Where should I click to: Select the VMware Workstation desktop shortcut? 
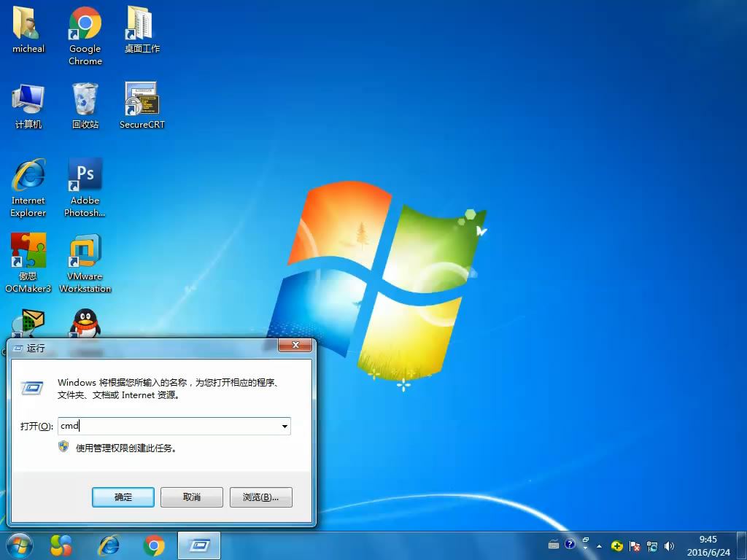coord(85,262)
